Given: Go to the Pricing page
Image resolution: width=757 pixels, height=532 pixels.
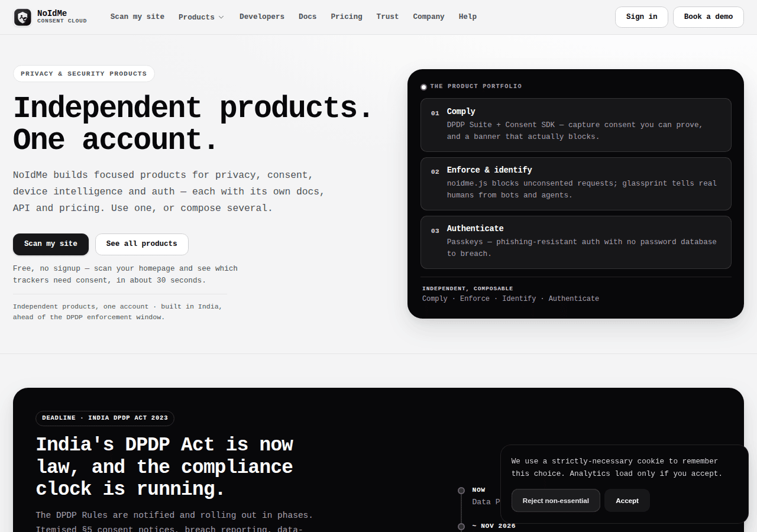Looking at the screenshot, I should [347, 17].
